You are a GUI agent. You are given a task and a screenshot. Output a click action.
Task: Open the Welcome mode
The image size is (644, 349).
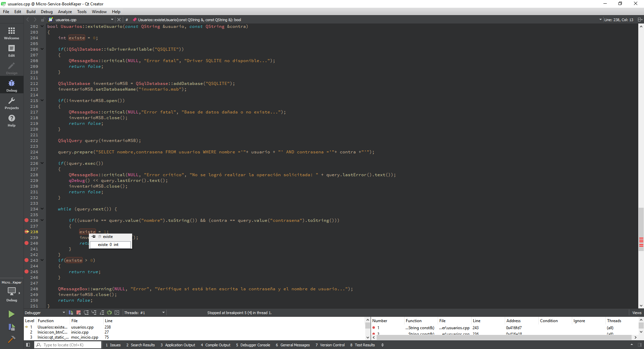pos(11,33)
